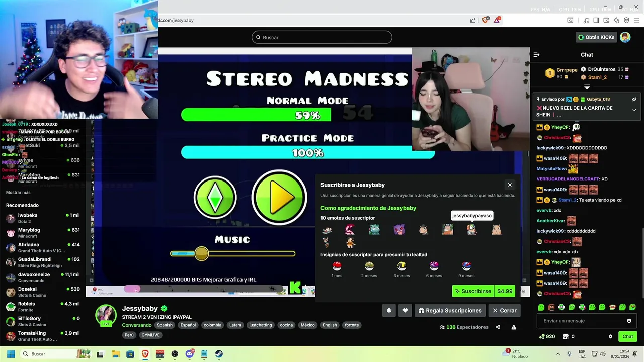Expand the chat leaderboard chevron

click(x=587, y=87)
